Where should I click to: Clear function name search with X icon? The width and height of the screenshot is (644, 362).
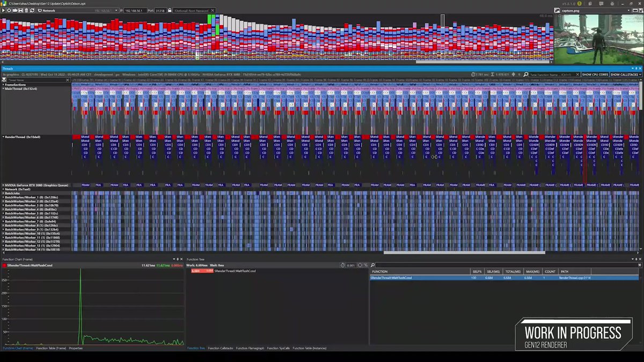tap(577, 75)
